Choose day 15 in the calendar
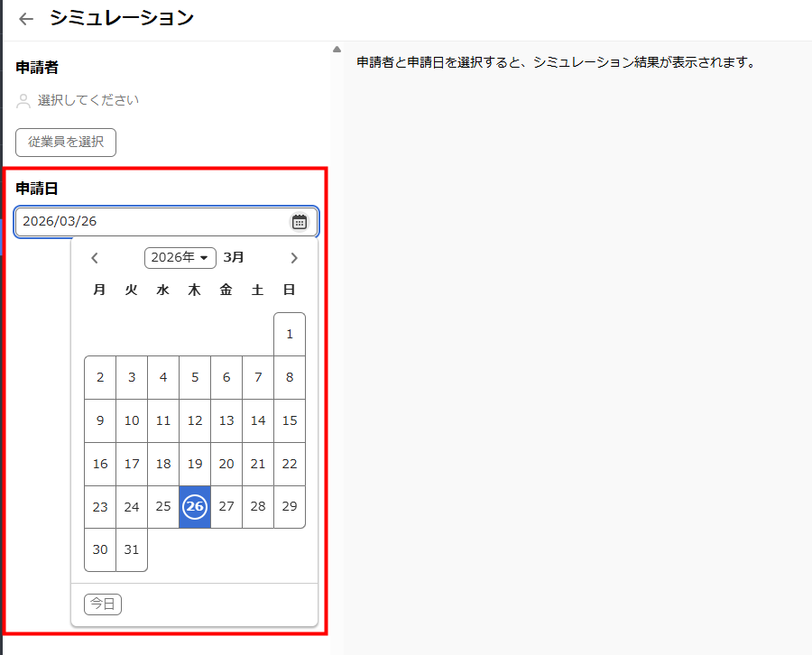 [290, 420]
